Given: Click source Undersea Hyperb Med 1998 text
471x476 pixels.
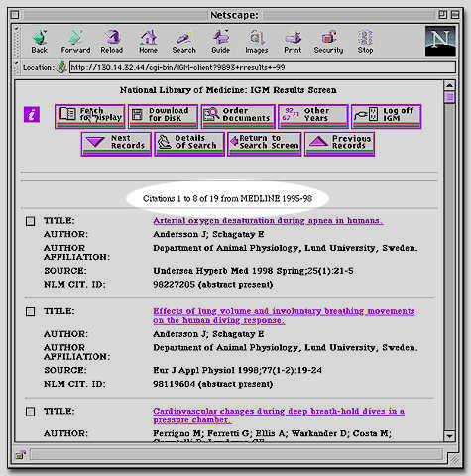Looking at the screenshot, I should (253, 271).
